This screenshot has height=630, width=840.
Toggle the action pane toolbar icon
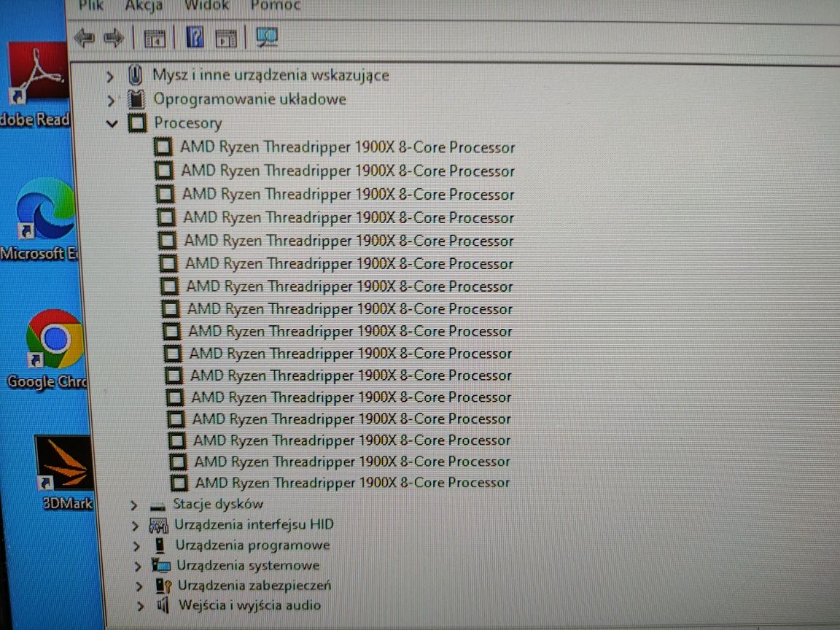(x=225, y=39)
